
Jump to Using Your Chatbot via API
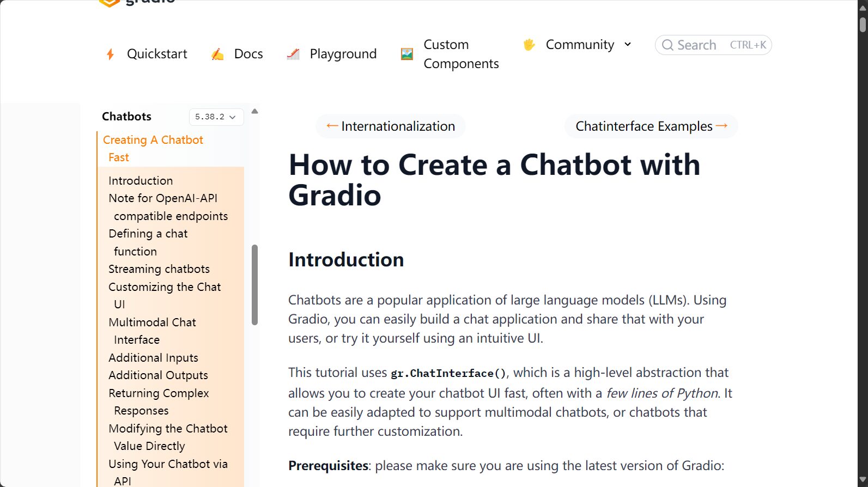coord(168,472)
